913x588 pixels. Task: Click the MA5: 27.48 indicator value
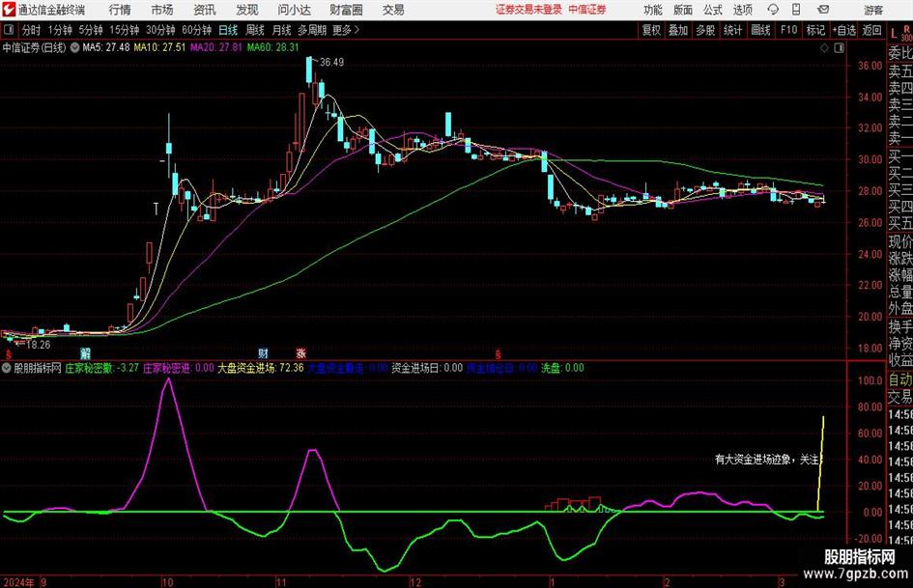[x=106, y=47]
